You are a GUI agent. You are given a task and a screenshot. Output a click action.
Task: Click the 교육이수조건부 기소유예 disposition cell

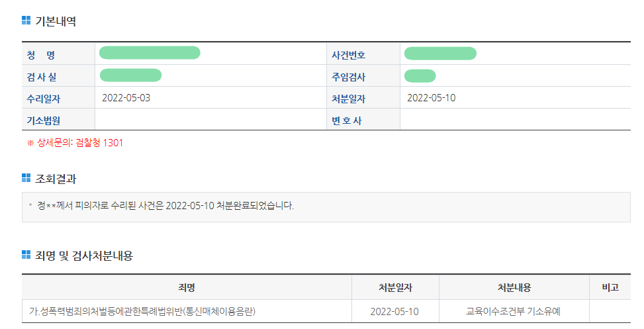point(514,311)
